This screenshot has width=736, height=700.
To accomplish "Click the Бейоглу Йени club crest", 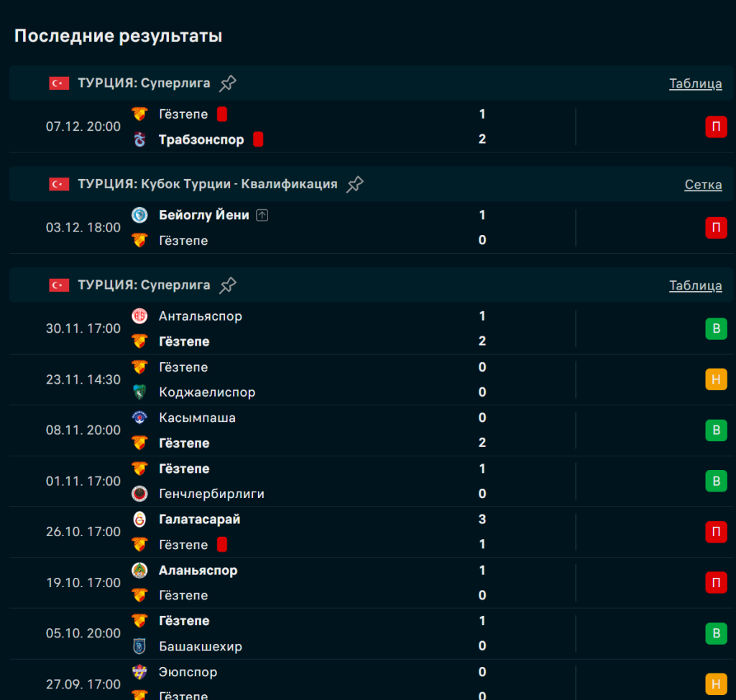I will (139, 215).
